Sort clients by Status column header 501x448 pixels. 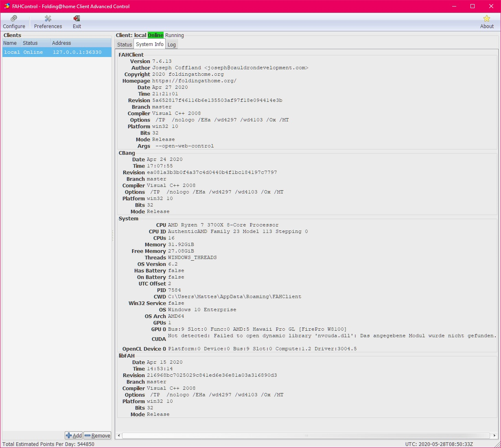[36, 43]
